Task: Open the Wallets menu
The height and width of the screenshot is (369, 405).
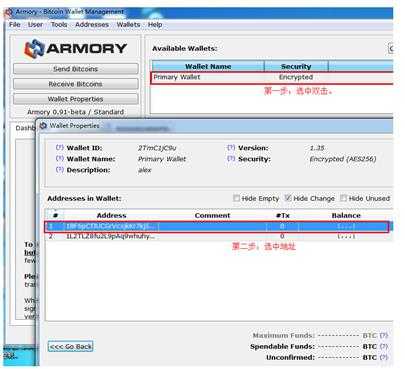Action: coord(128,25)
